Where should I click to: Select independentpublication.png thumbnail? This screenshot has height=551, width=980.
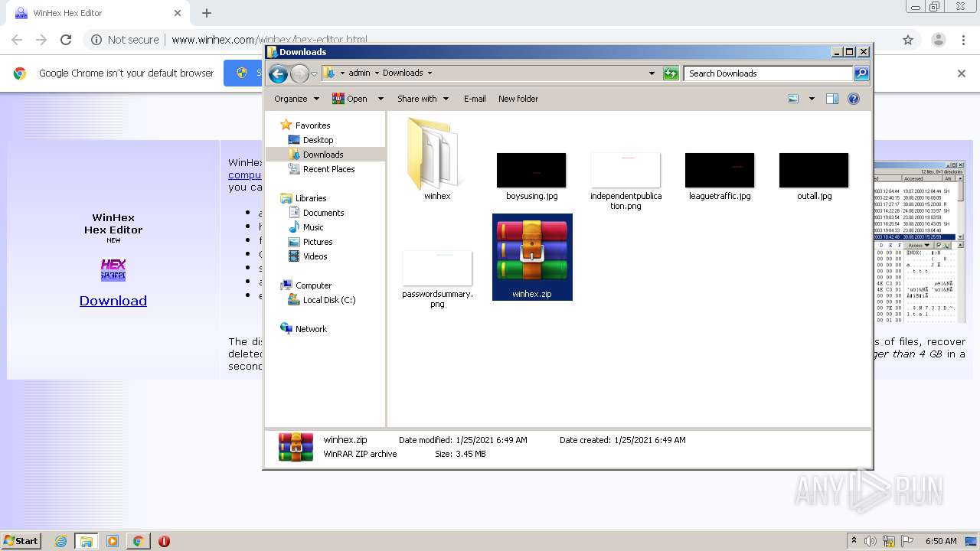tap(626, 170)
